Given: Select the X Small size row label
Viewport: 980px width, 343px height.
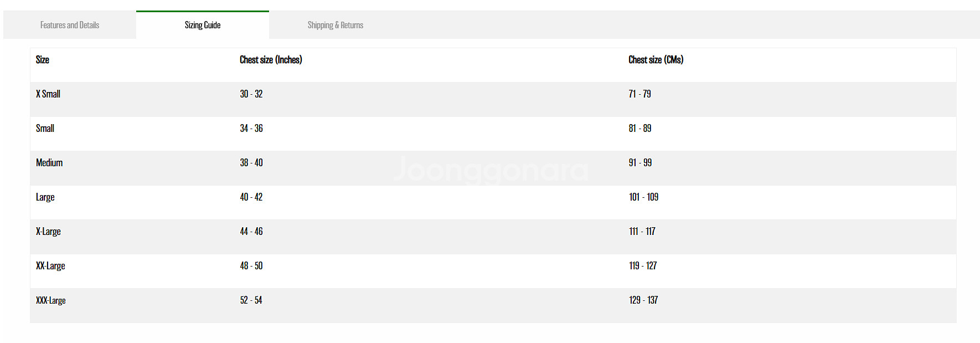Looking at the screenshot, I should click(x=48, y=94).
